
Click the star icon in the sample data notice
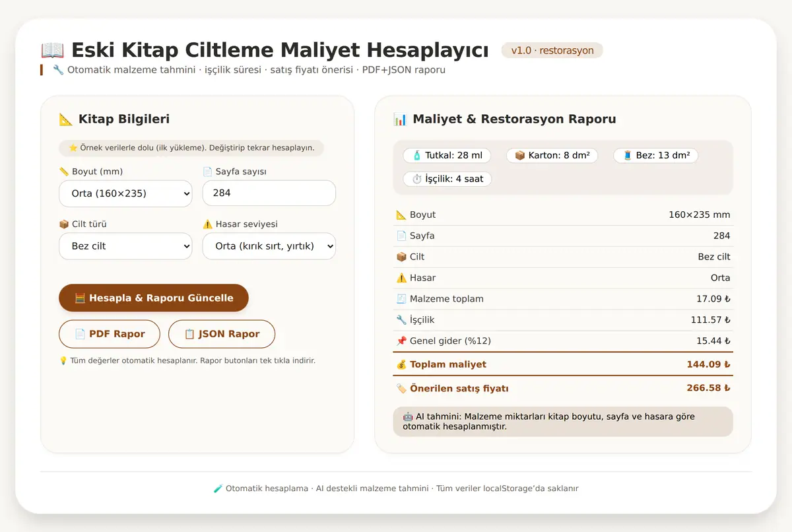73,148
